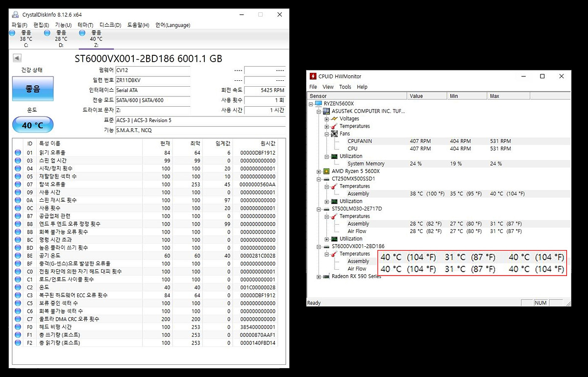Click the Voltages lightning icon
Viewport: 588px width, 377px height.
pyautogui.click(x=334, y=118)
